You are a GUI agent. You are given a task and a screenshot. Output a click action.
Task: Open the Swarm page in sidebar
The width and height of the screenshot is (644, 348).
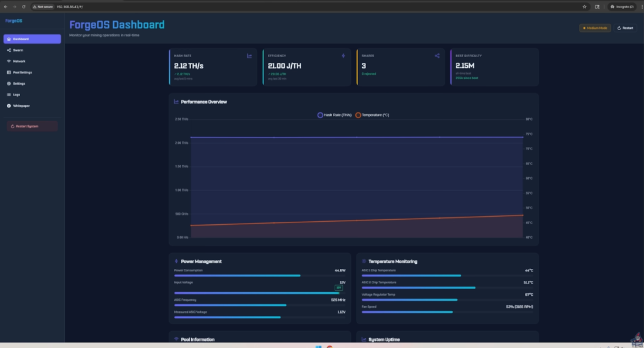pos(18,50)
